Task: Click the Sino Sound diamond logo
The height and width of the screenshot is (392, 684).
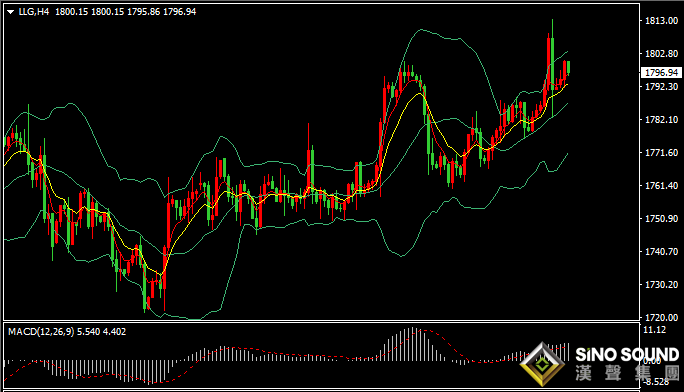Action: [x=542, y=364]
